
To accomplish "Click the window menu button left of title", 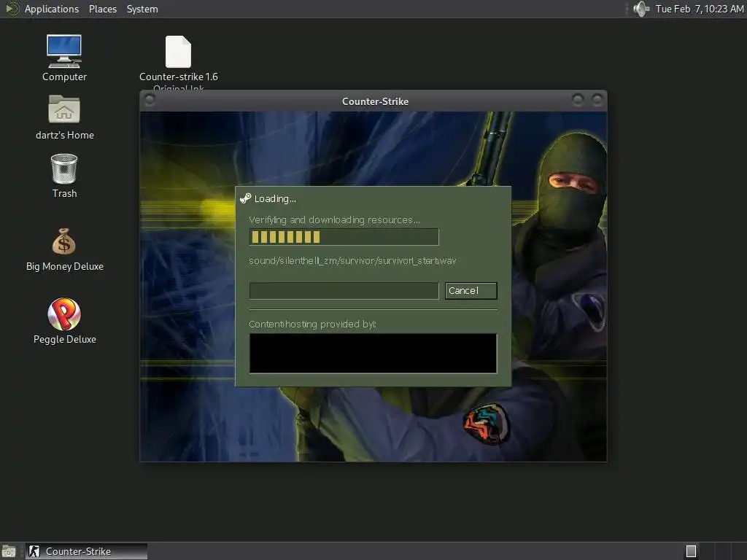I will (x=150, y=99).
